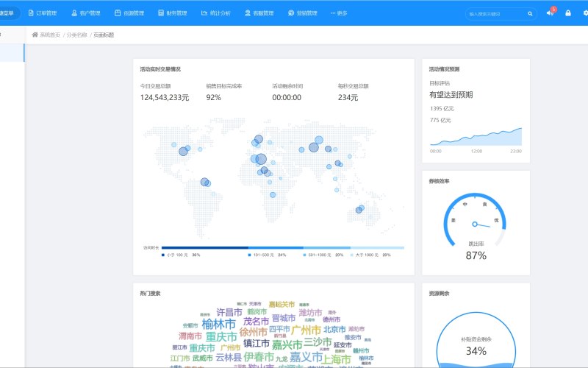Click the 1395 亿元 value
This screenshot has height=368, width=588.
(x=442, y=108)
